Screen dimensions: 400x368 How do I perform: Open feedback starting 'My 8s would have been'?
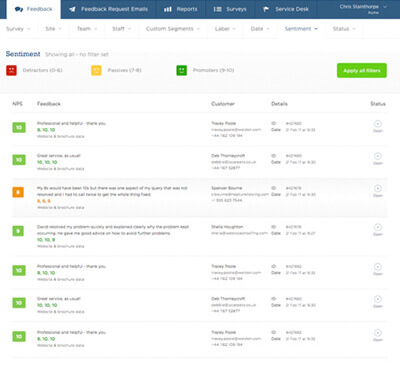click(112, 191)
